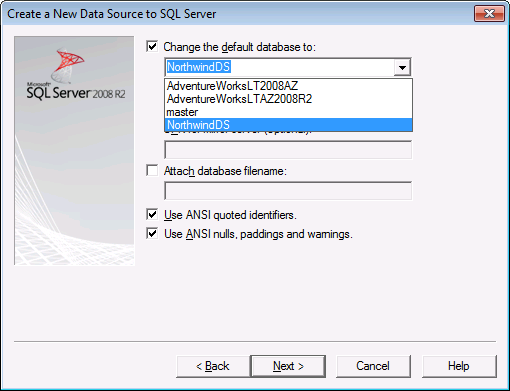The height and width of the screenshot is (391, 510).
Task: Open Help for this dialog
Action: pyautogui.click(x=459, y=366)
